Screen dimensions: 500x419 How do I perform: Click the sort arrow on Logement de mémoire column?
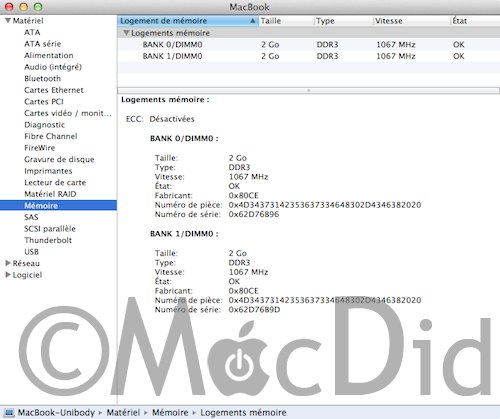[x=253, y=21]
